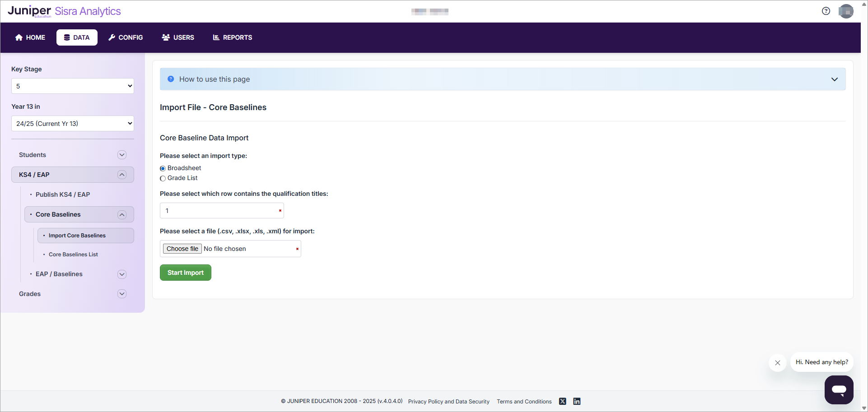Viewport: 868px width, 412px height.
Task: Open the chat support widget
Action: tap(839, 389)
